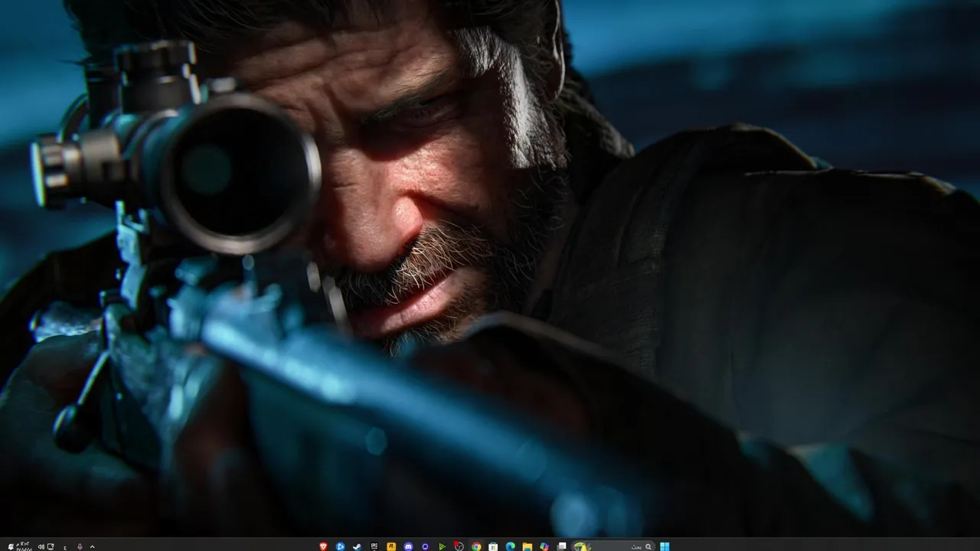The height and width of the screenshot is (551, 980).
Task: Open Microsoft Store from the taskbar
Action: (493, 546)
